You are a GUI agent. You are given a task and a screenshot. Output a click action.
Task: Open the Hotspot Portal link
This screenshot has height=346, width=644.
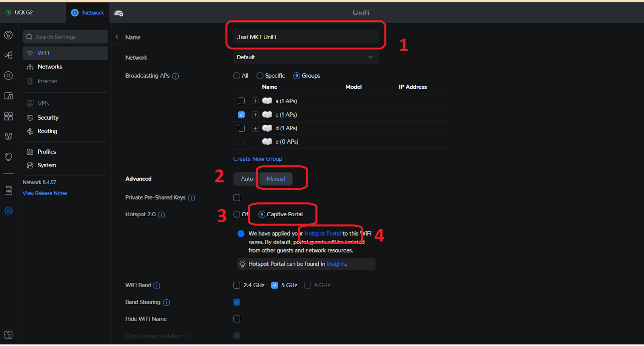click(322, 234)
